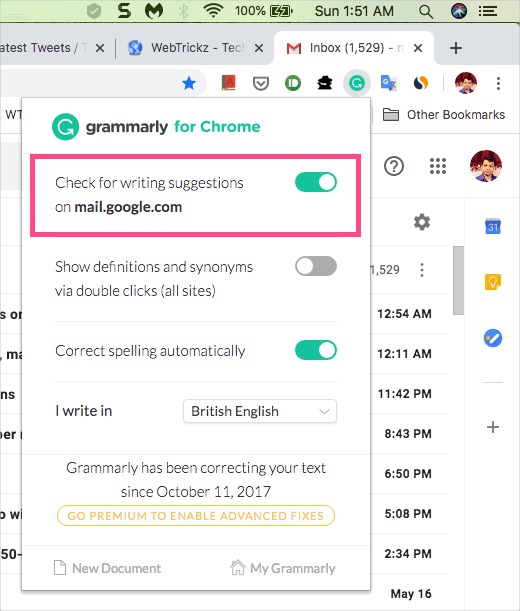Open Chrome profile avatar in toolbar
Viewport: 520px width, 611px height.
466,83
